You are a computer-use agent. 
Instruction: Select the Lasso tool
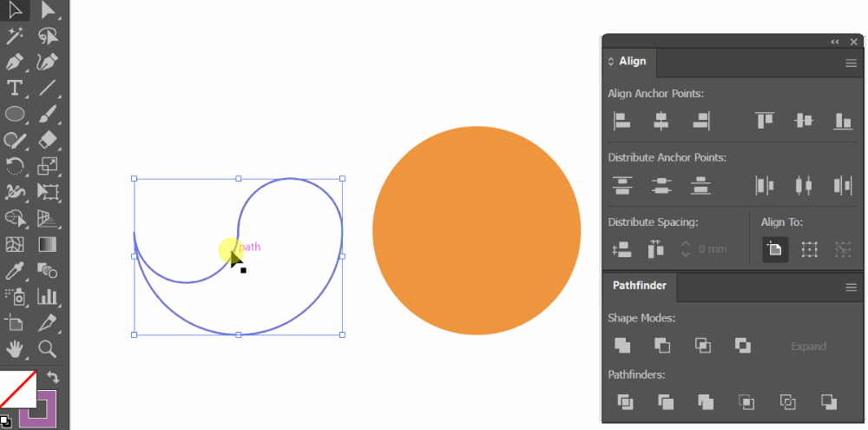[x=48, y=36]
